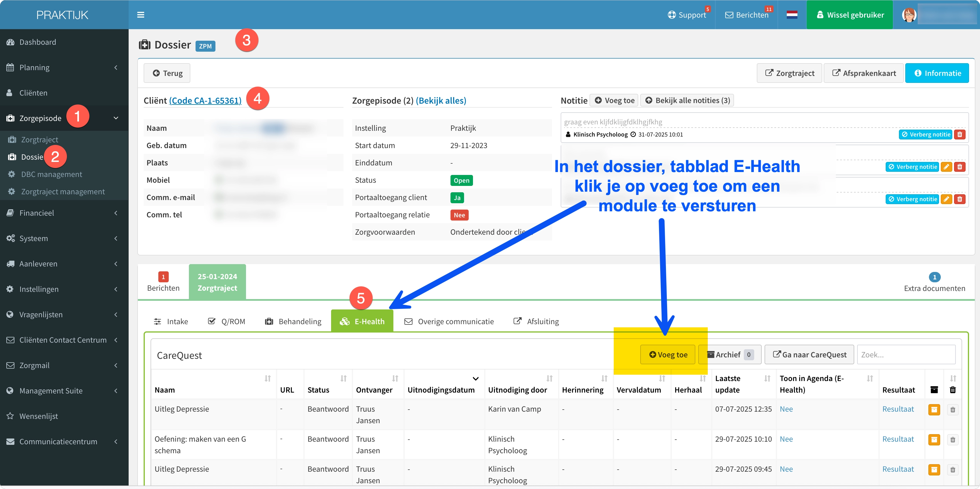Image resolution: width=980 pixels, height=489 pixels.
Task: Toggle Toon in Agenda for Oefening G schema
Action: coord(786,439)
